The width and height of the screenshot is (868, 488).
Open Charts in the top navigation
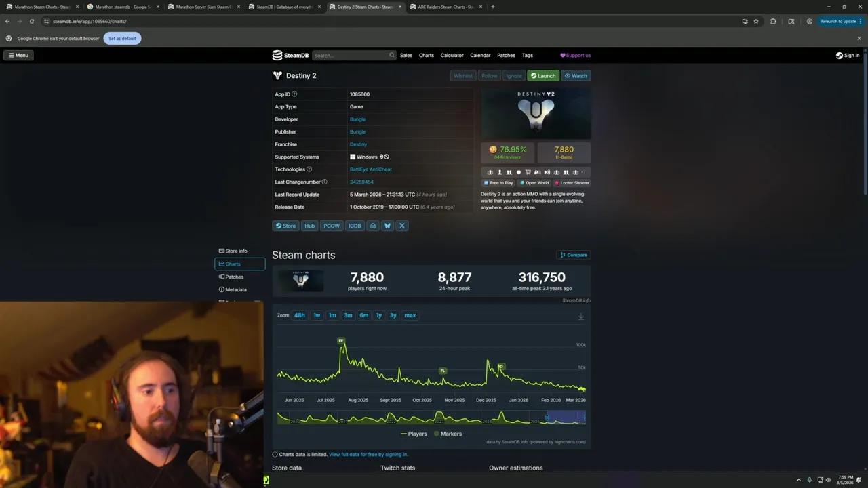pos(427,56)
